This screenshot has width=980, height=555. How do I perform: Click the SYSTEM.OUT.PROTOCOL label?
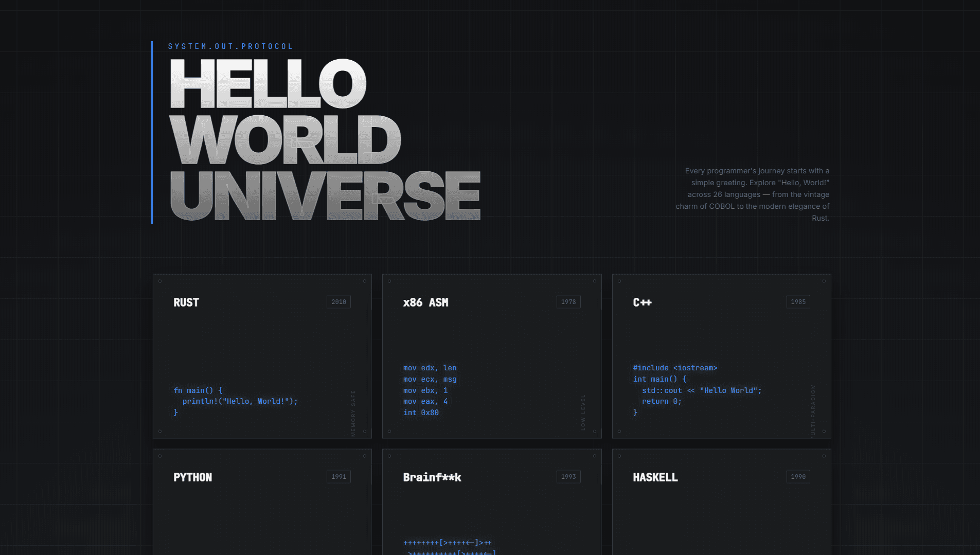(x=230, y=46)
